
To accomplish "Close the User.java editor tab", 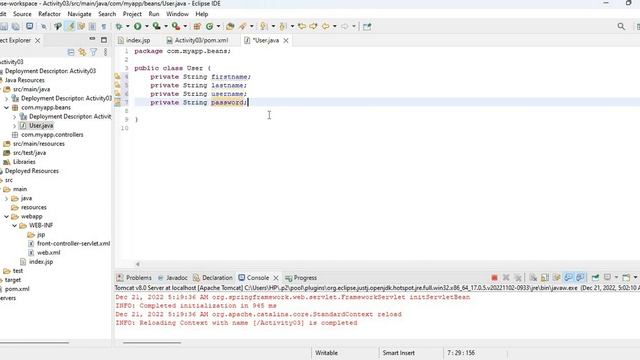I will pos(286,40).
